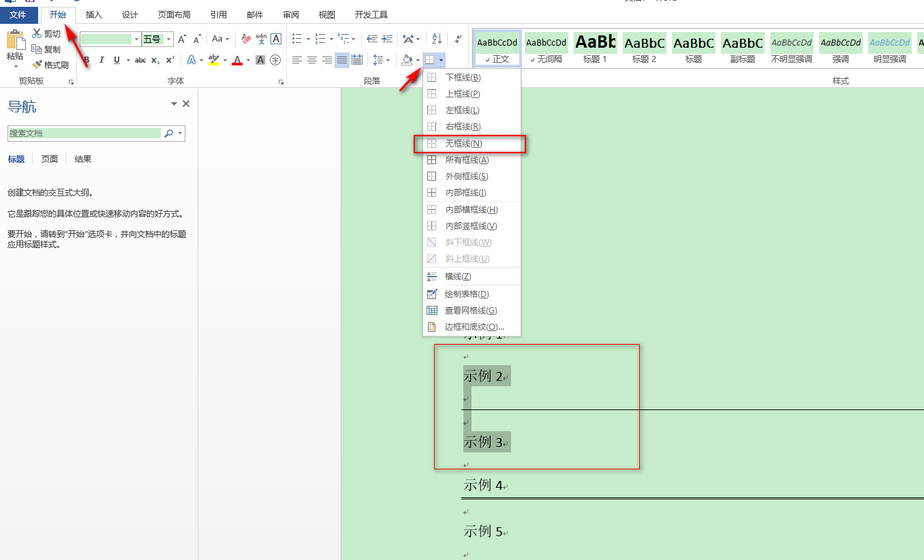
Task: Switch to the 插入 Insert tab
Action: (94, 14)
